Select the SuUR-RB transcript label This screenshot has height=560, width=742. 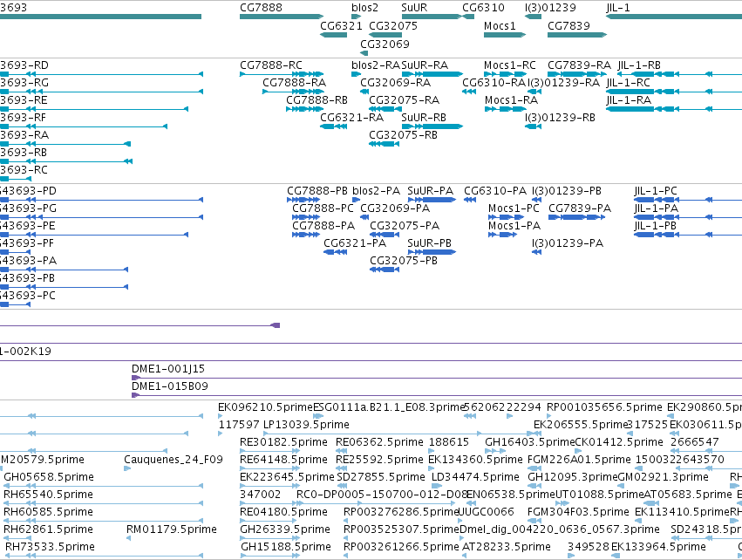tap(424, 118)
